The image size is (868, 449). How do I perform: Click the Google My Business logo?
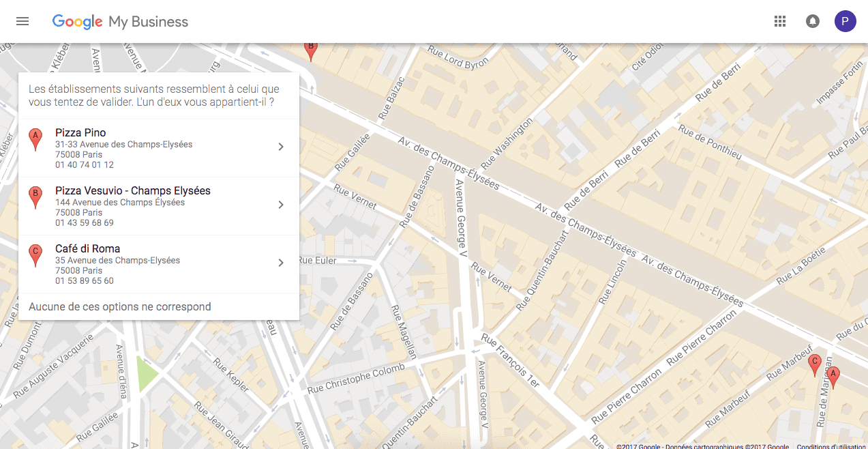point(120,22)
